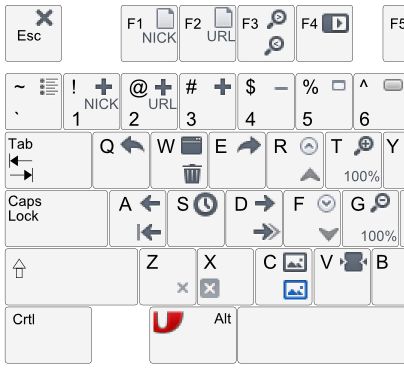This screenshot has width=404, height=368.
Task: Click the X key with close box
Action: point(225,277)
